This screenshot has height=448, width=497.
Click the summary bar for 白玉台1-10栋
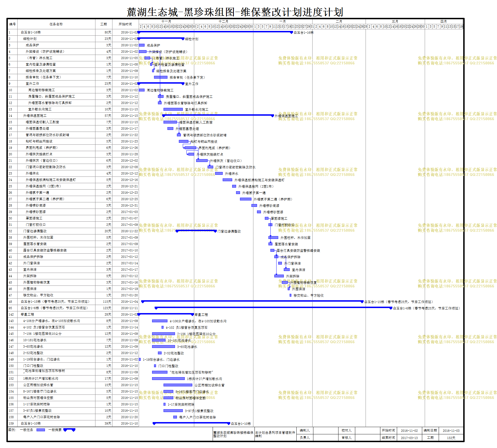[x=191, y=423]
